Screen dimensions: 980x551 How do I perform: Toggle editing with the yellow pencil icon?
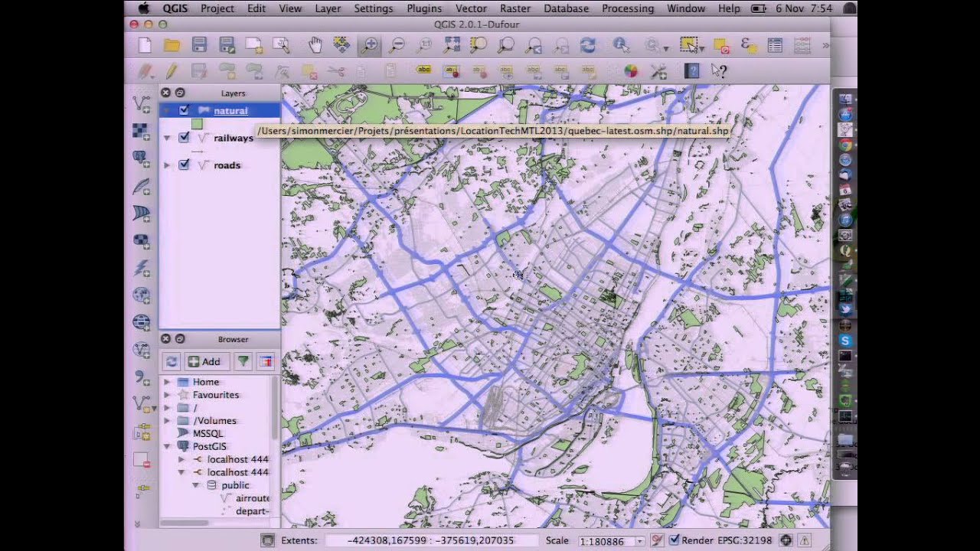click(171, 71)
